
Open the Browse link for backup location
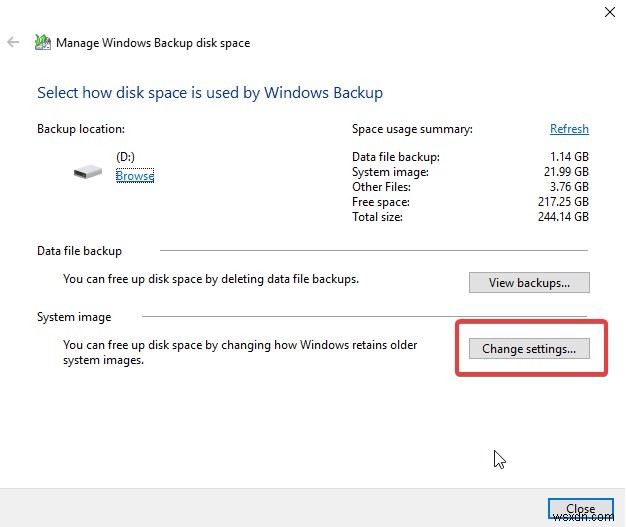coord(135,176)
